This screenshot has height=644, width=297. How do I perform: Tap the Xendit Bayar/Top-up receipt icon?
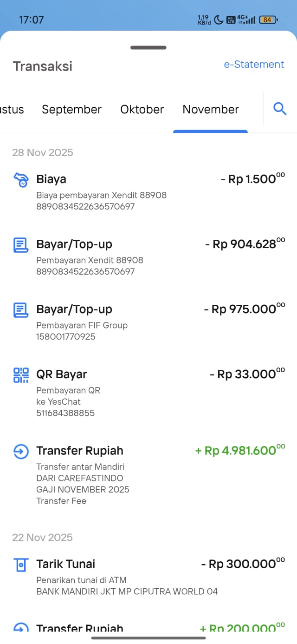tap(21, 245)
